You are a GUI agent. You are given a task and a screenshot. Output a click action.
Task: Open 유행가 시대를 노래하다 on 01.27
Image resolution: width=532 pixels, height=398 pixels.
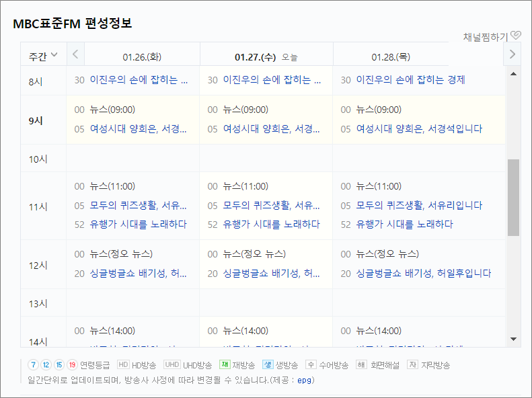tap(272, 225)
